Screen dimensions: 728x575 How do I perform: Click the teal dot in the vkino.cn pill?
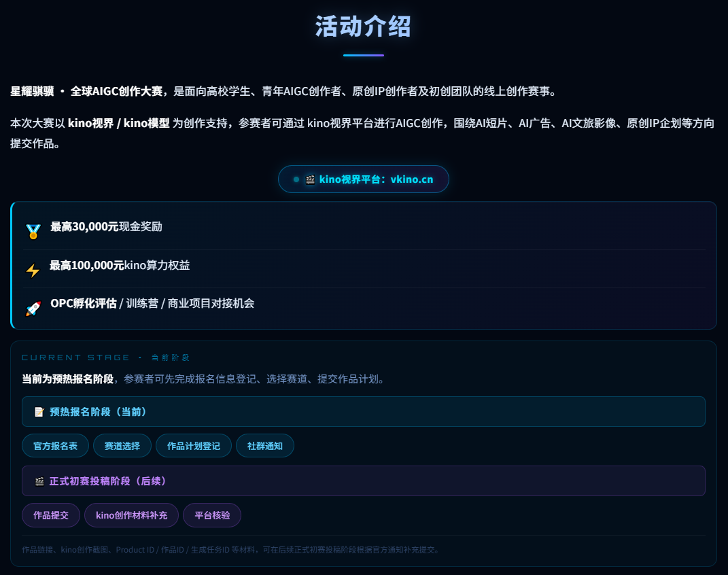click(296, 179)
